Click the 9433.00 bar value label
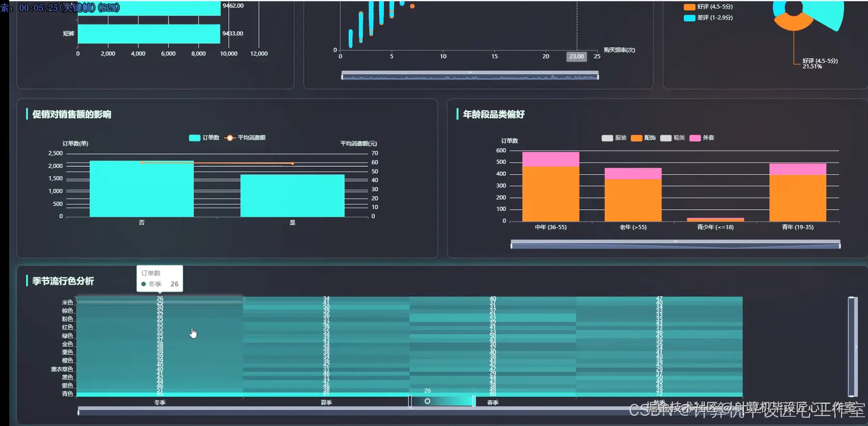 coord(233,34)
